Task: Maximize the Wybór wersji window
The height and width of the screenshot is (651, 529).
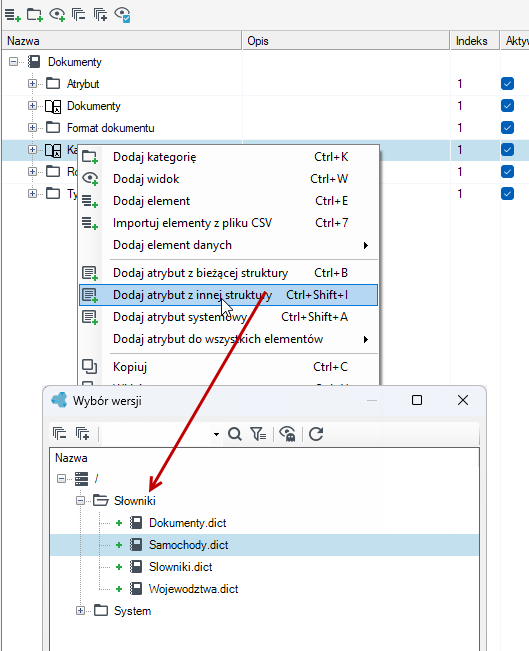Action: click(417, 400)
